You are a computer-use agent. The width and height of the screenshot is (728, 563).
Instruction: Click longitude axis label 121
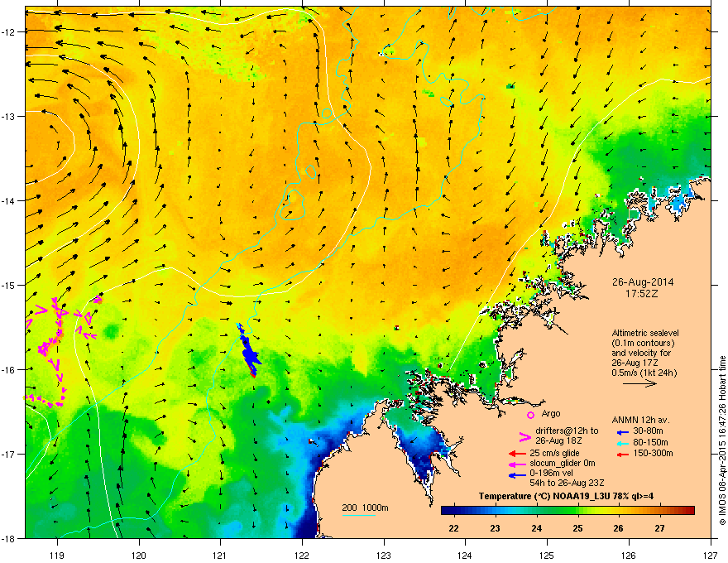click(221, 555)
